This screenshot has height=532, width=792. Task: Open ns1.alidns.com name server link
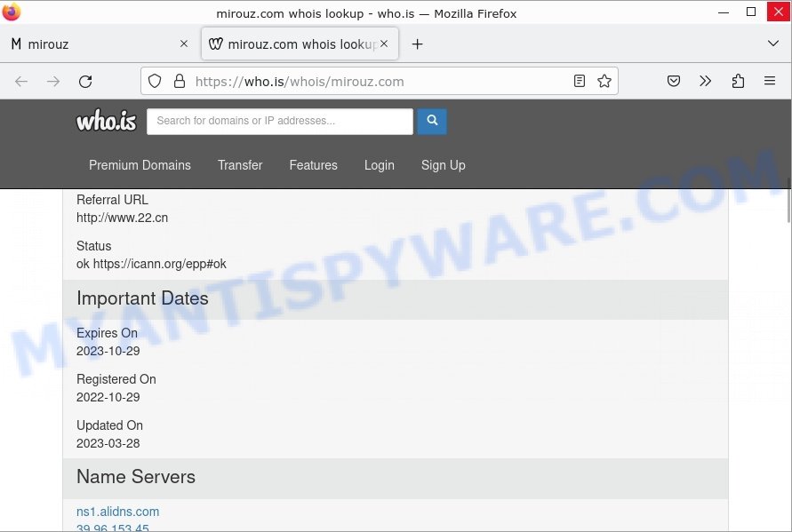point(117,512)
